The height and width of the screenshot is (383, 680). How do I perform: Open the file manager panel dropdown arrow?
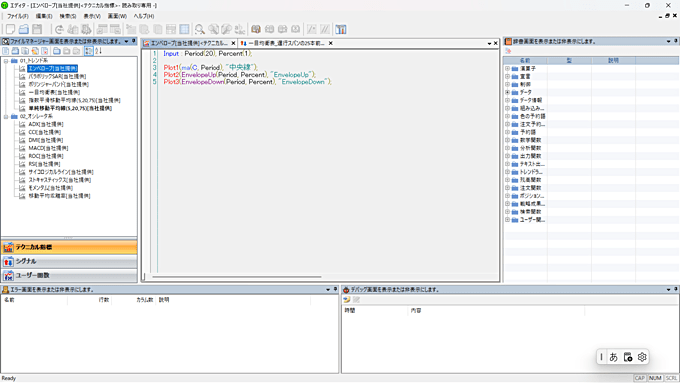126,42
